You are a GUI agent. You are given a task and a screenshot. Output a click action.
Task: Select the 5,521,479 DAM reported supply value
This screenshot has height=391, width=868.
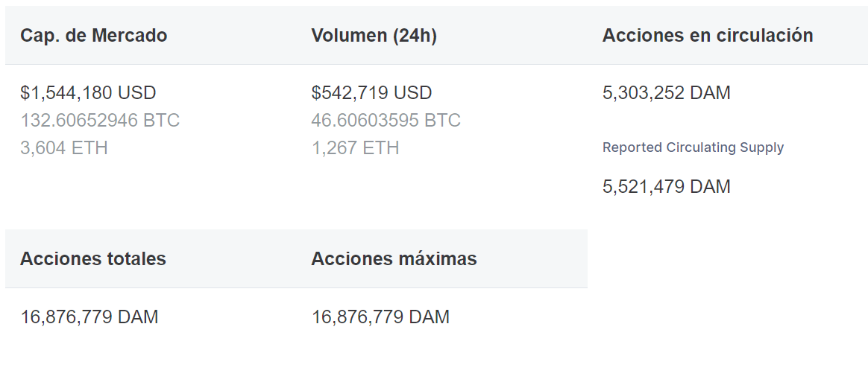(667, 187)
